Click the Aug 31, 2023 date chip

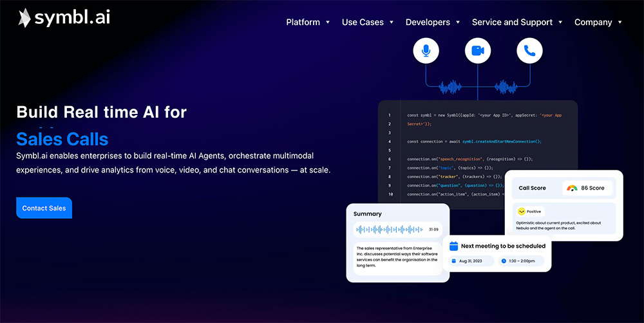pyautogui.click(x=471, y=261)
